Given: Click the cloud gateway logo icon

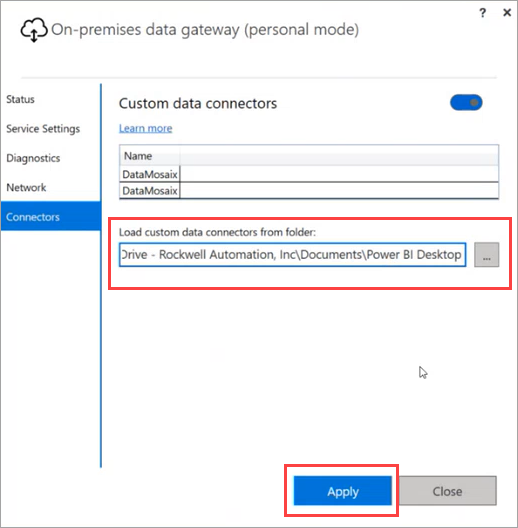Looking at the screenshot, I should pyautogui.click(x=34, y=30).
